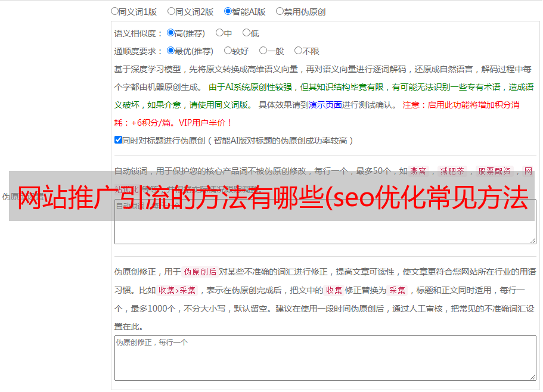Click the 伪原创修正 textarea
Viewport: 543px width, 392px height.
pos(325,358)
